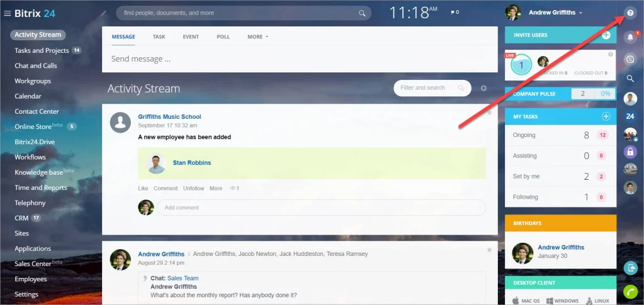Switch to the MESSAGE tab
Image resolution: width=644 pixels, height=305 pixels.
coord(123,36)
